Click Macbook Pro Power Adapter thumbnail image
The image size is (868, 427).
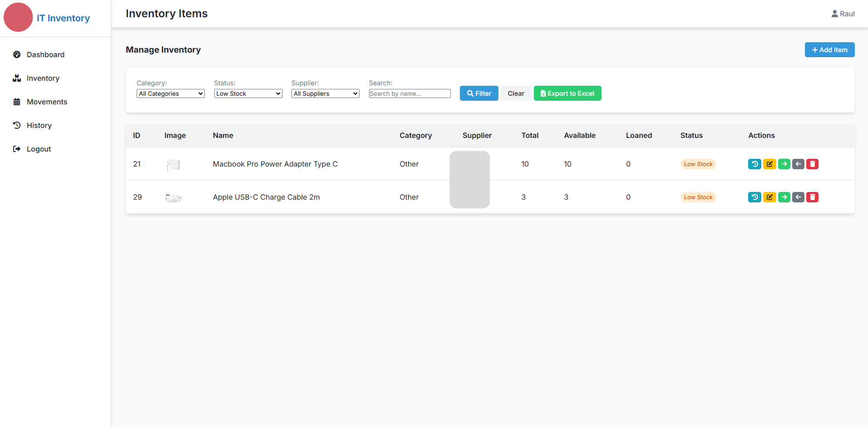pos(173,164)
